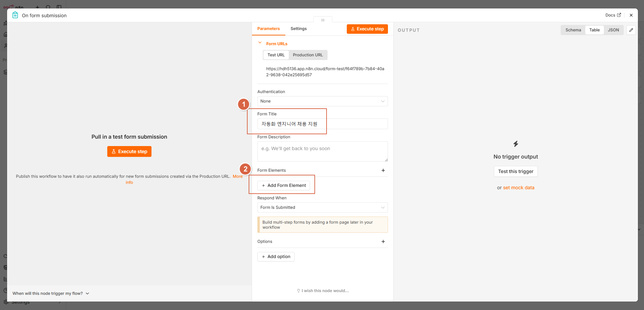
Task: Select the Test URL toggle
Action: tap(276, 55)
